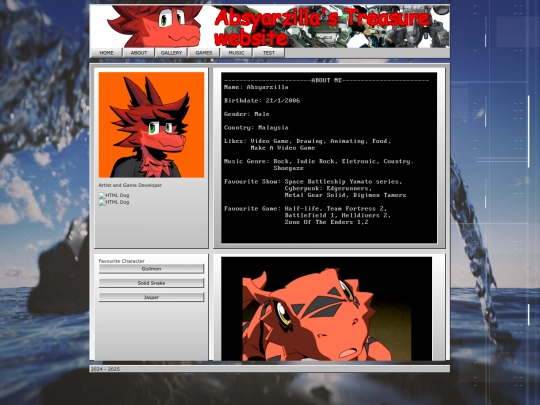Click the 'Birthdate: 21/1/2006' line
This screenshot has height=405, width=540.
tap(262, 101)
